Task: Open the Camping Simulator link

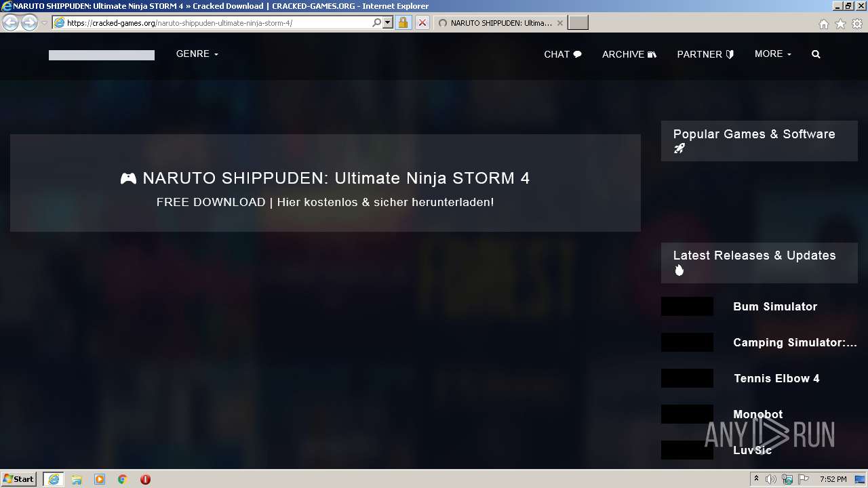Action: coord(795,342)
